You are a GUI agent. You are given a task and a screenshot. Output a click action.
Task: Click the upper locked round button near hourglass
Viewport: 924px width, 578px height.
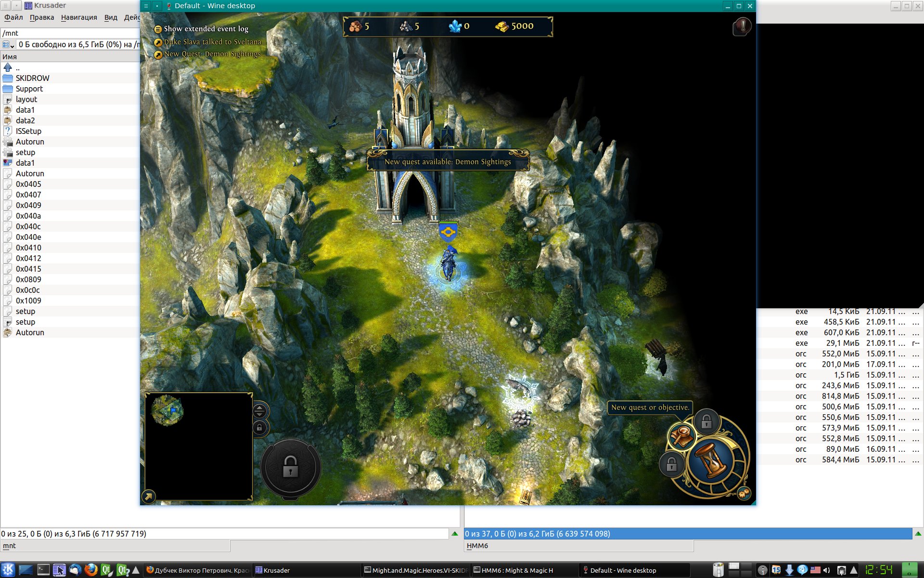[x=706, y=422]
